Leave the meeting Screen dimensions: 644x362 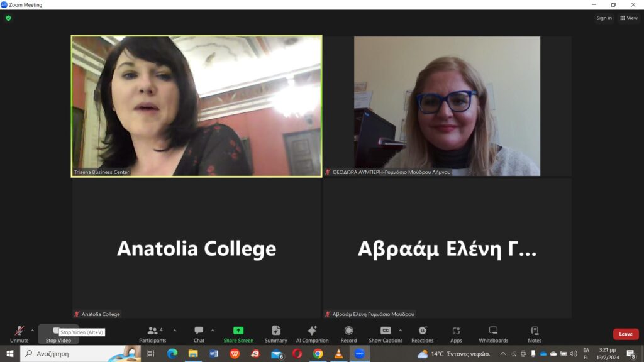click(x=626, y=334)
